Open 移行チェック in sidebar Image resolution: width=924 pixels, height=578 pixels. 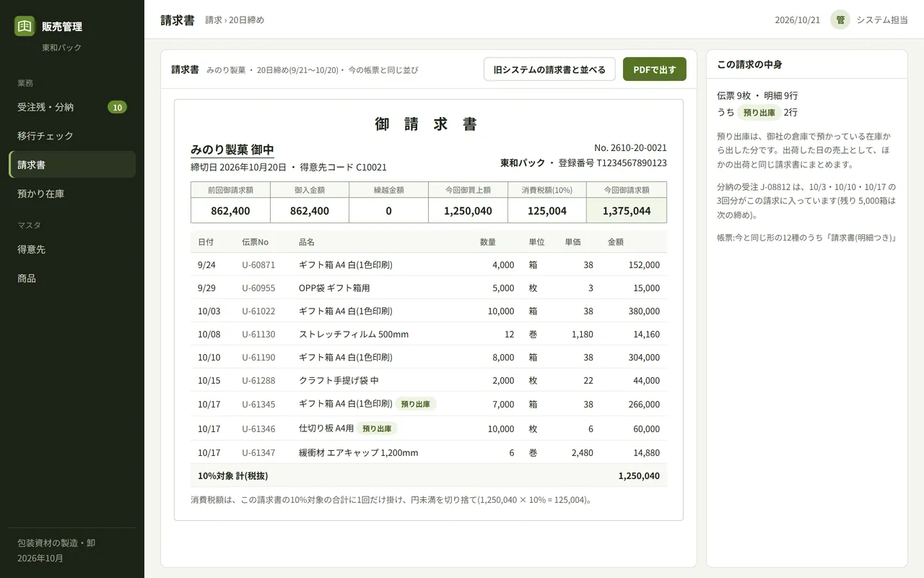coord(72,136)
